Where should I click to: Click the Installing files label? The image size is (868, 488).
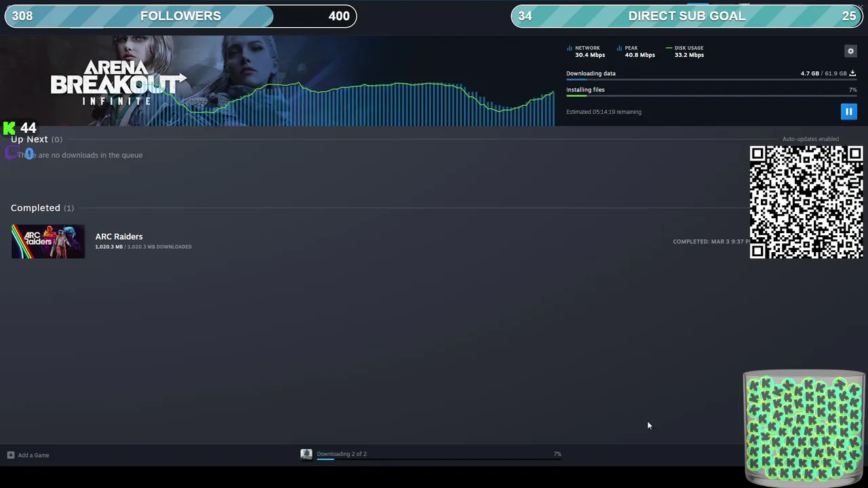coord(585,89)
